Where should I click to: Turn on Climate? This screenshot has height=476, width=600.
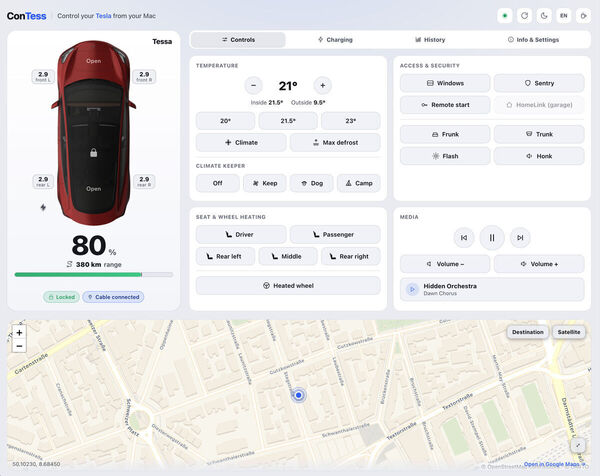pos(241,142)
